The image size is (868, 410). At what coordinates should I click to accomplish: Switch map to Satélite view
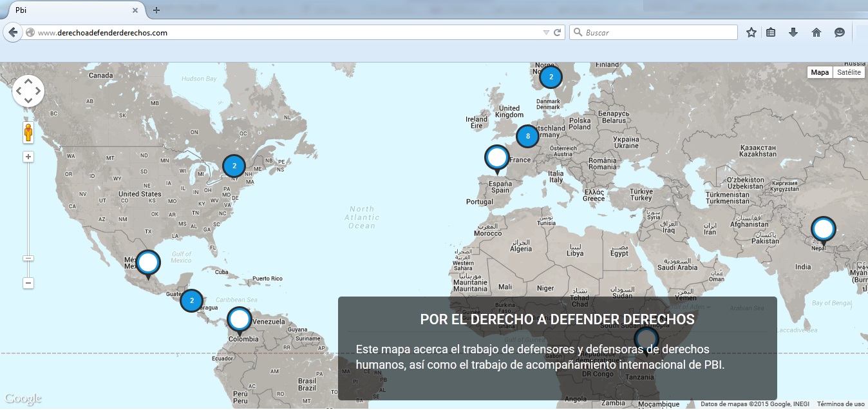click(x=848, y=72)
